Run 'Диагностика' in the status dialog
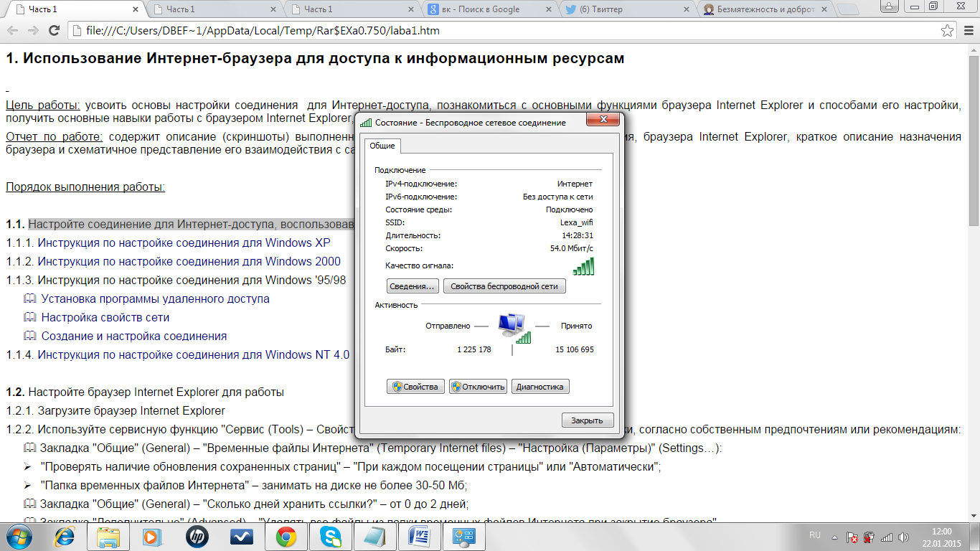 point(540,387)
